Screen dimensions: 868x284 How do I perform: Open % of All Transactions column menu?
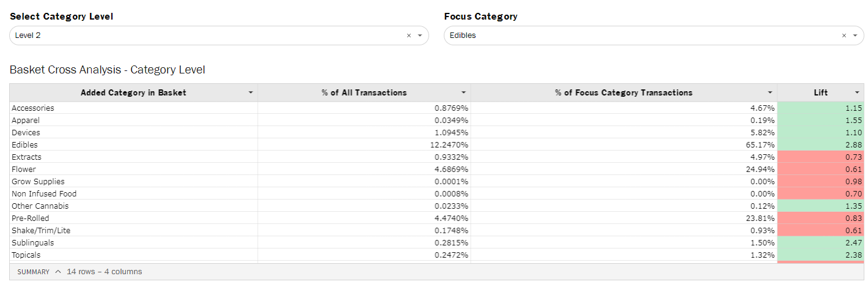click(x=463, y=93)
